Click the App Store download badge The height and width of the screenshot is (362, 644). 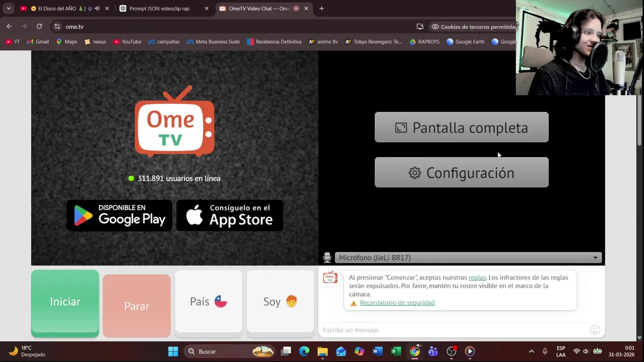coord(229,215)
